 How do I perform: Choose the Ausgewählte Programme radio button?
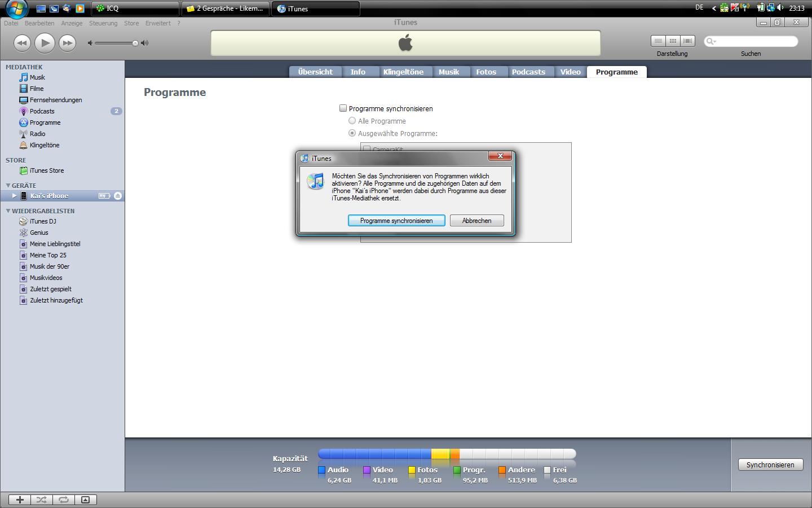pos(352,133)
